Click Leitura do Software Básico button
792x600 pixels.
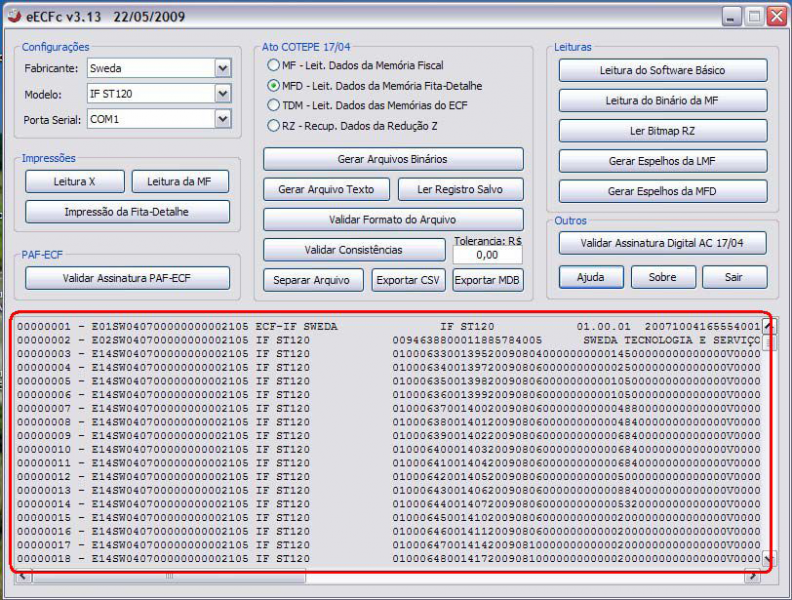[x=662, y=71]
